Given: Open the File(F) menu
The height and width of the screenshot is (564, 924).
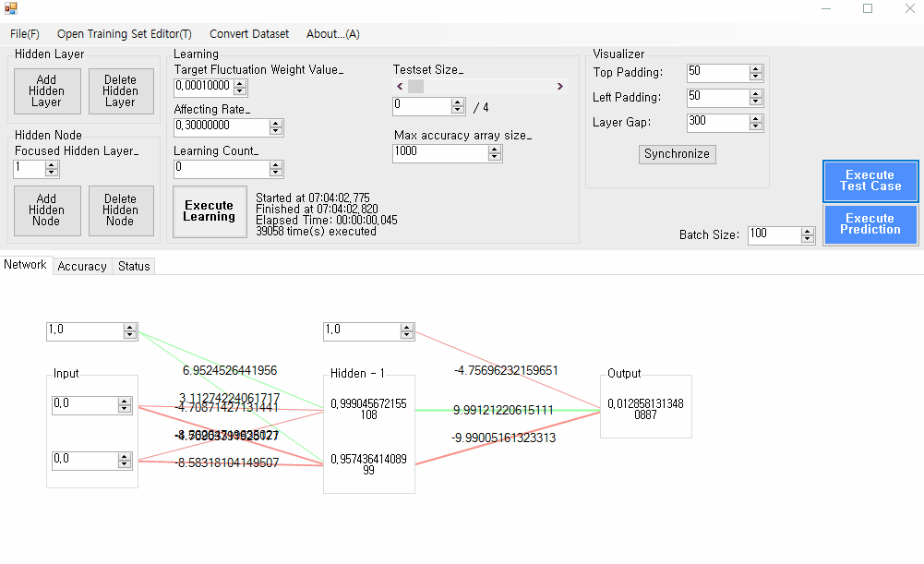Looking at the screenshot, I should (x=25, y=34).
